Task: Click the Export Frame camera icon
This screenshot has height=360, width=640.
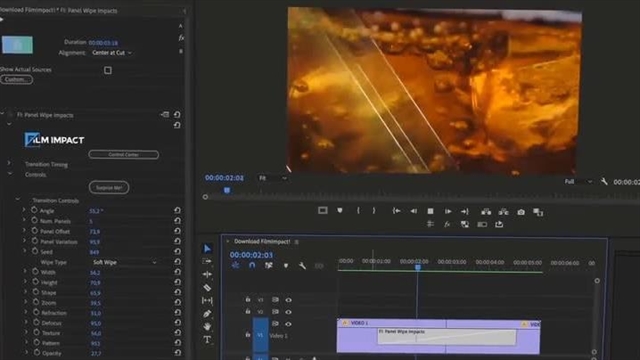Action: point(521,212)
